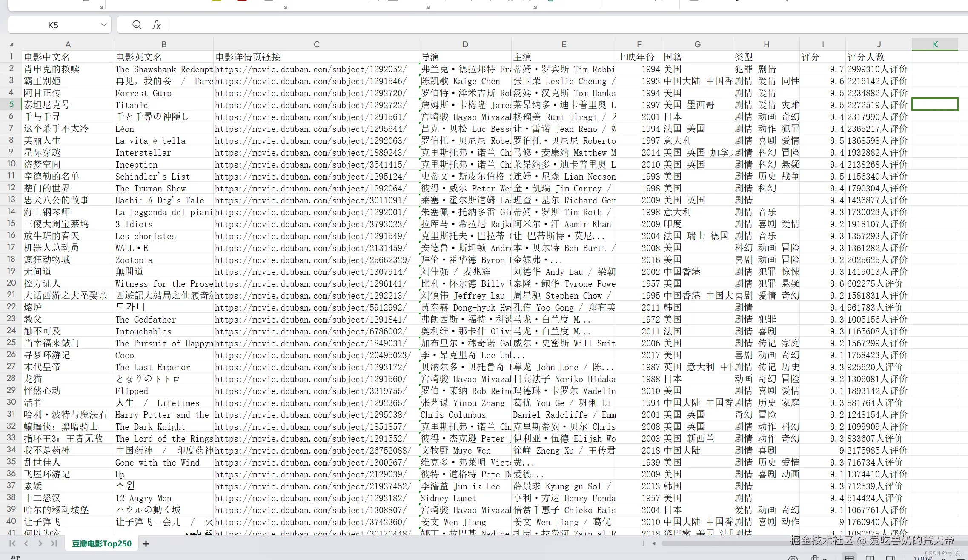Click the Shawshank douban link cell

click(311, 69)
